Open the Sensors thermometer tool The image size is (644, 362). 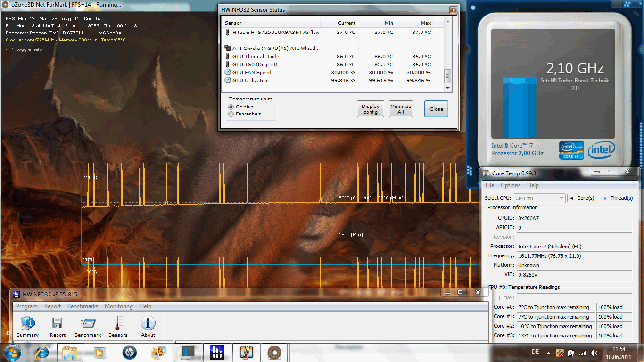click(118, 327)
